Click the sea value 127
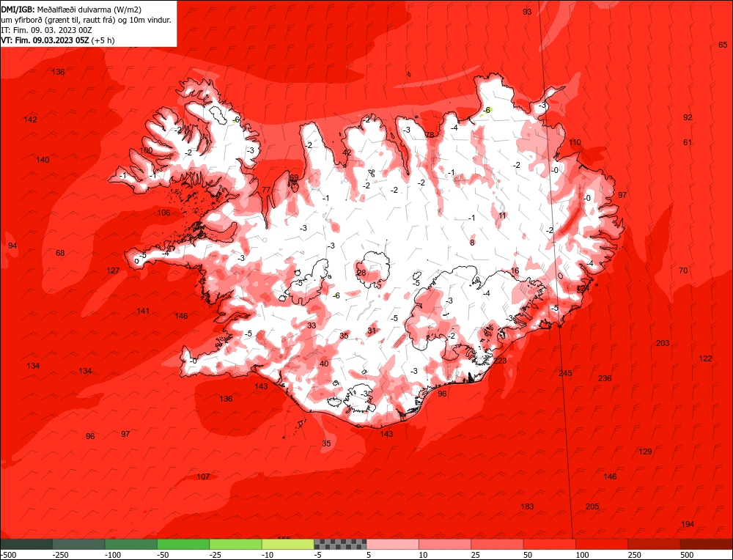 (113, 270)
